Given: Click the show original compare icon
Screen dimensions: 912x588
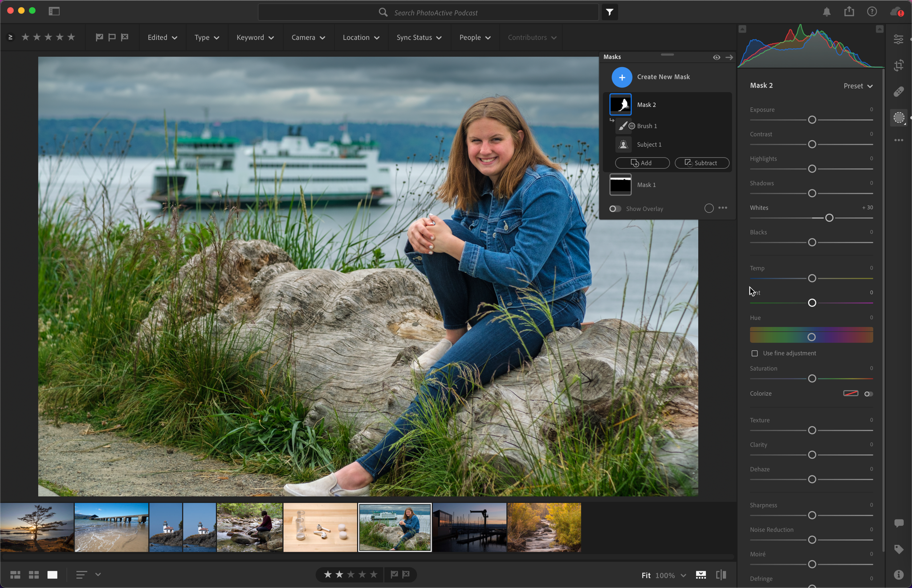Looking at the screenshot, I should (x=721, y=575).
